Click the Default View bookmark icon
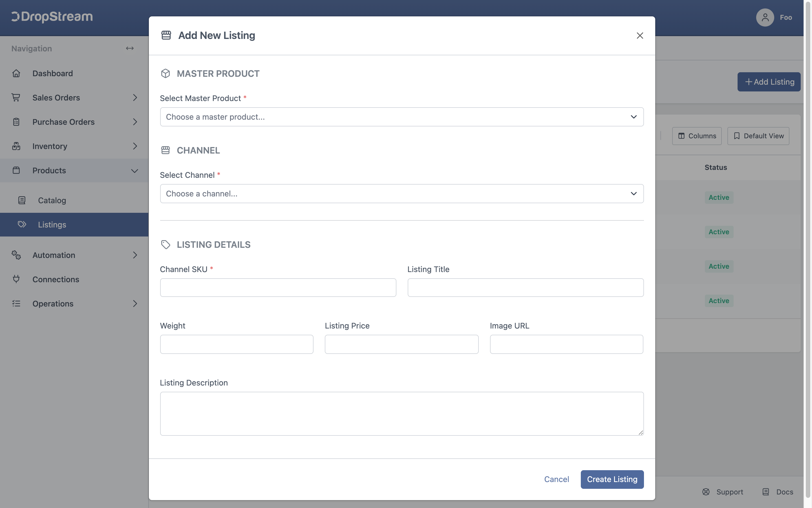Viewport: 812px width, 508px height. click(737, 136)
